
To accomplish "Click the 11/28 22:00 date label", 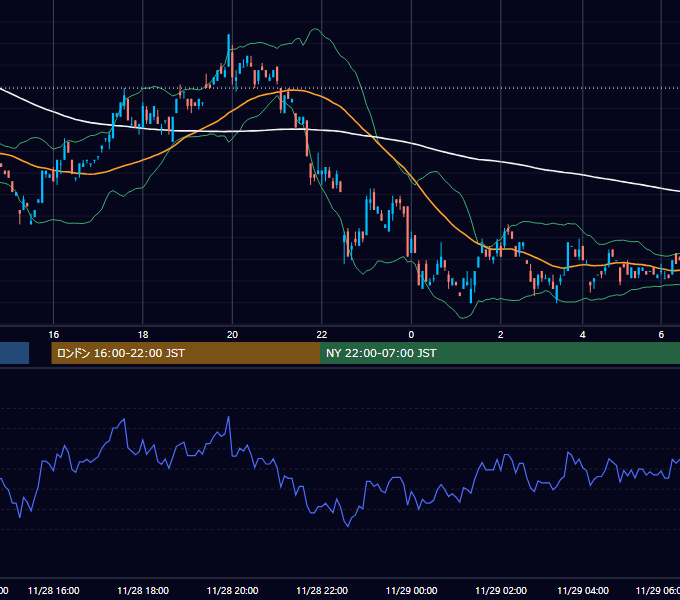I will (322, 590).
